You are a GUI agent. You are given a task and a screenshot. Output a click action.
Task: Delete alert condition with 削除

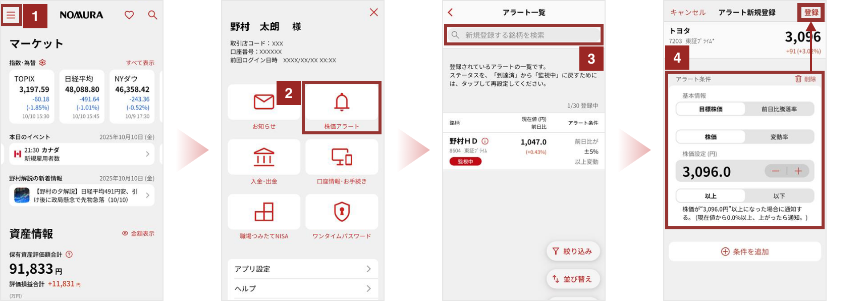click(805, 79)
